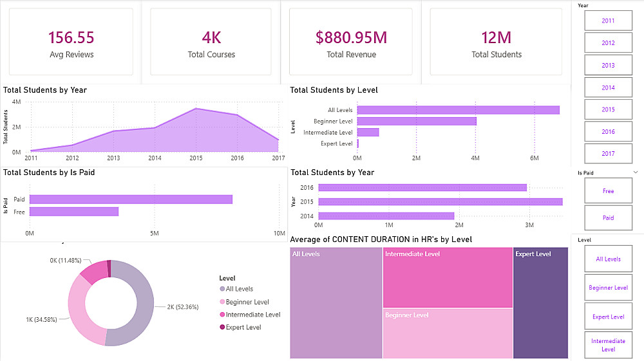The height and width of the screenshot is (361, 644).
Task: Expand the Is Paid slicer chevron
Action: 636,172
